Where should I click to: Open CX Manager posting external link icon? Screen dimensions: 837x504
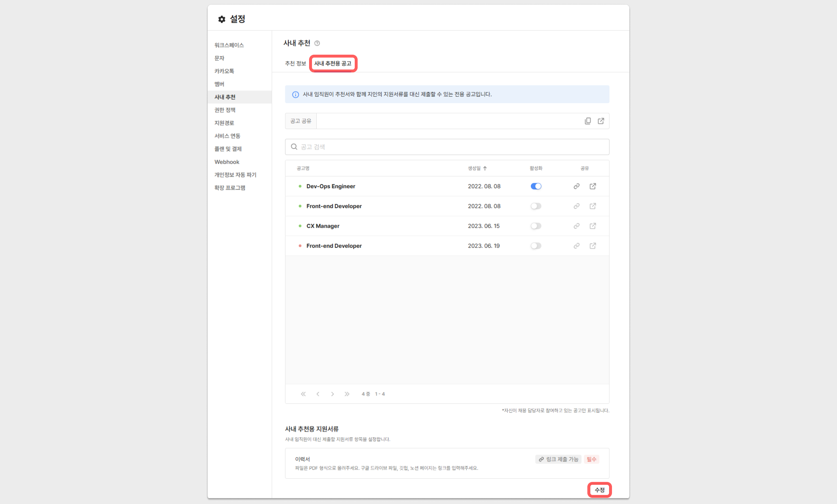point(593,226)
